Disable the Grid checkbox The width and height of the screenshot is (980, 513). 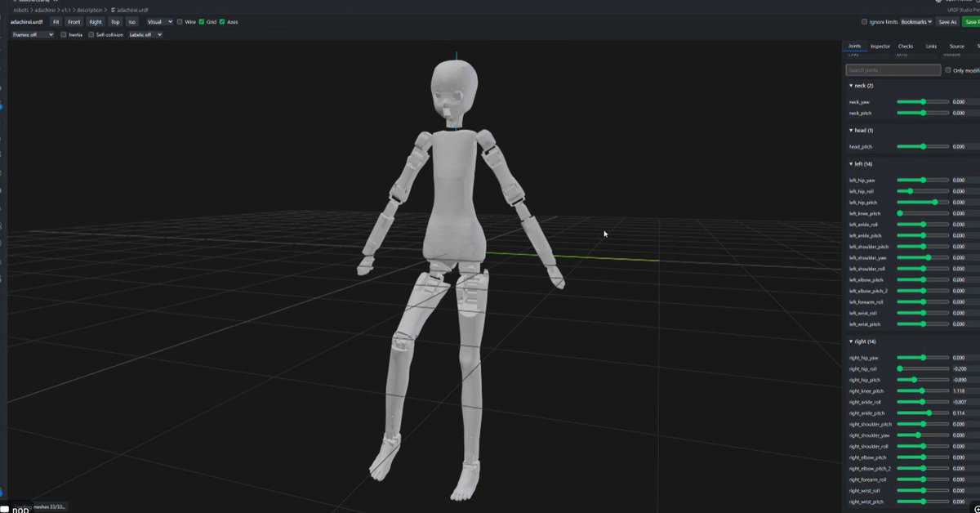click(202, 22)
